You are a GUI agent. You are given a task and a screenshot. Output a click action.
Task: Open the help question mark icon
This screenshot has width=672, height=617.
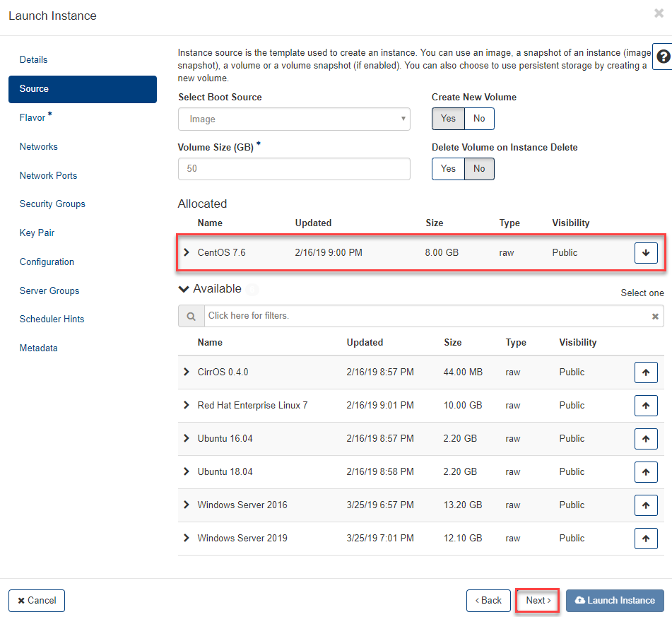click(663, 57)
